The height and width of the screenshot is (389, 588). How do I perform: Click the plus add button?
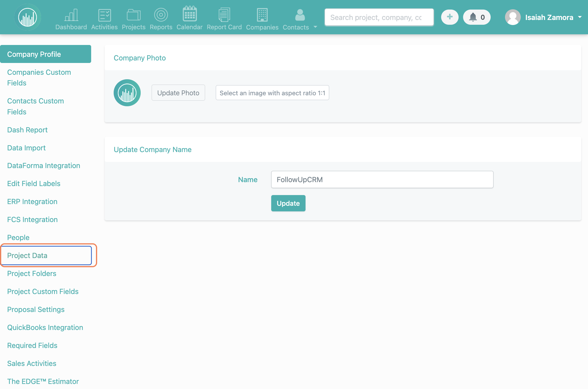(x=450, y=17)
